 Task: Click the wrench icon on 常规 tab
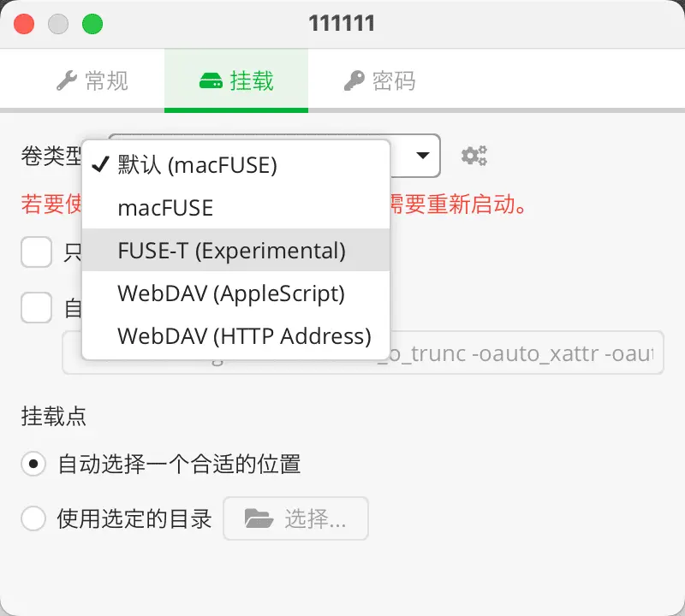(x=67, y=80)
